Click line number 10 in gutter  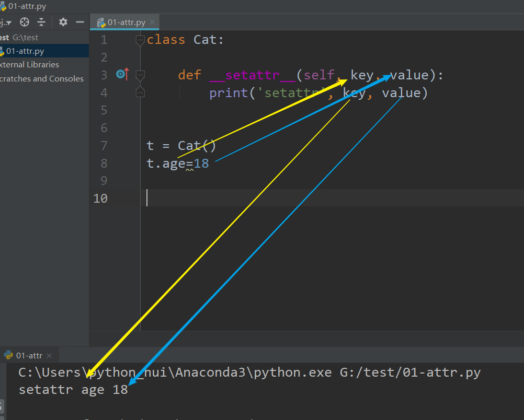[x=100, y=199]
